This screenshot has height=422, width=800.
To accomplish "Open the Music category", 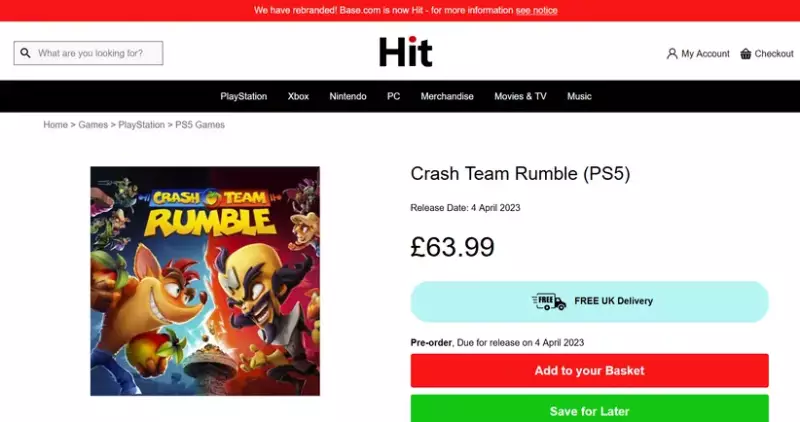I will [579, 96].
